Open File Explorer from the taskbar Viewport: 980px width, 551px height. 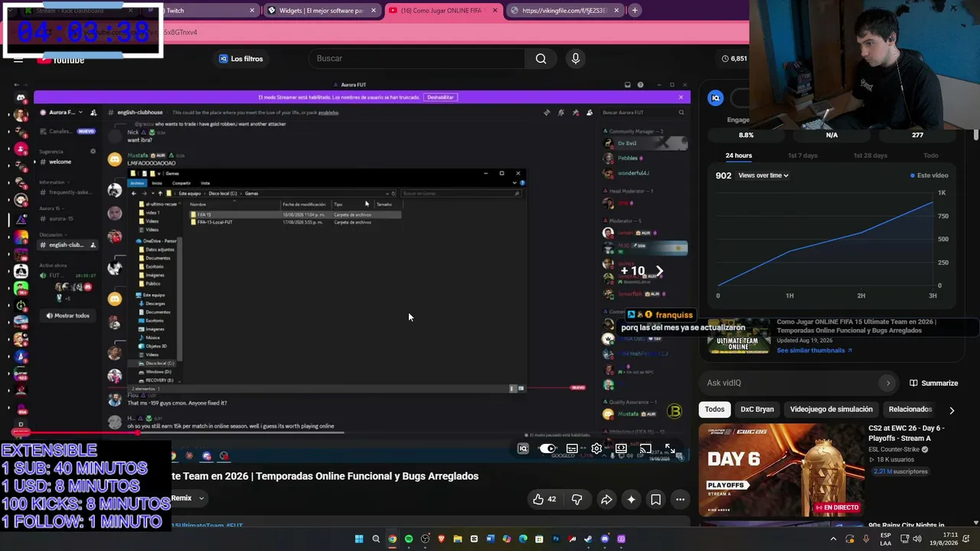tap(458, 539)
